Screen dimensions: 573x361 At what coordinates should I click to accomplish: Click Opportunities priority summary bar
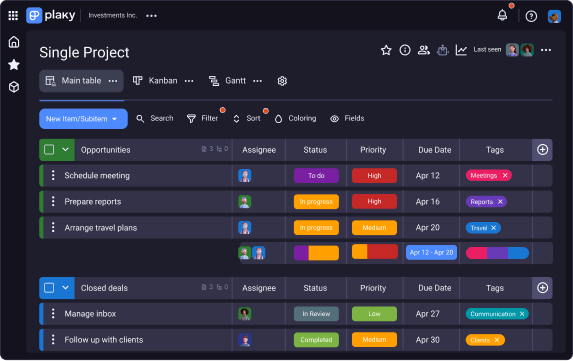pyautogui.click(x=375, y=252)
